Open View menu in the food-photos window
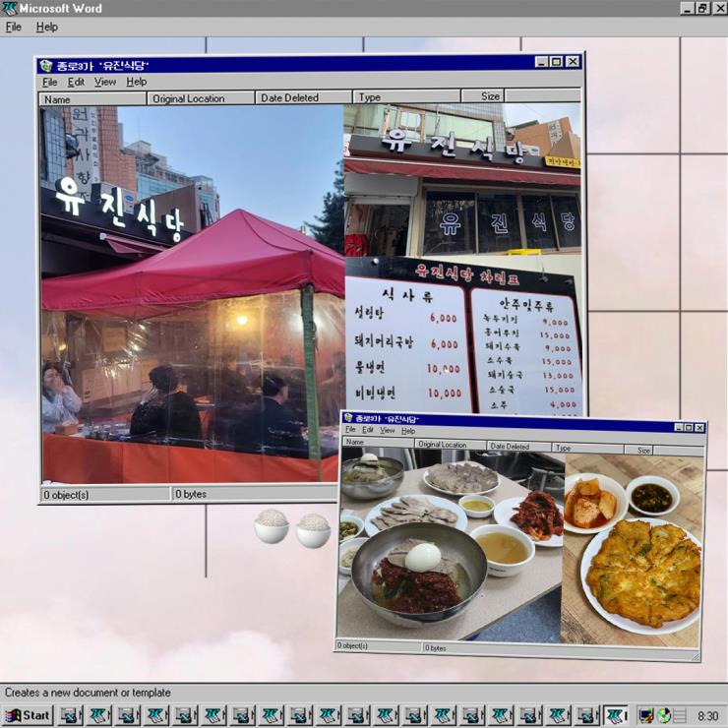728x728 pixels. (x=388, y=430)
